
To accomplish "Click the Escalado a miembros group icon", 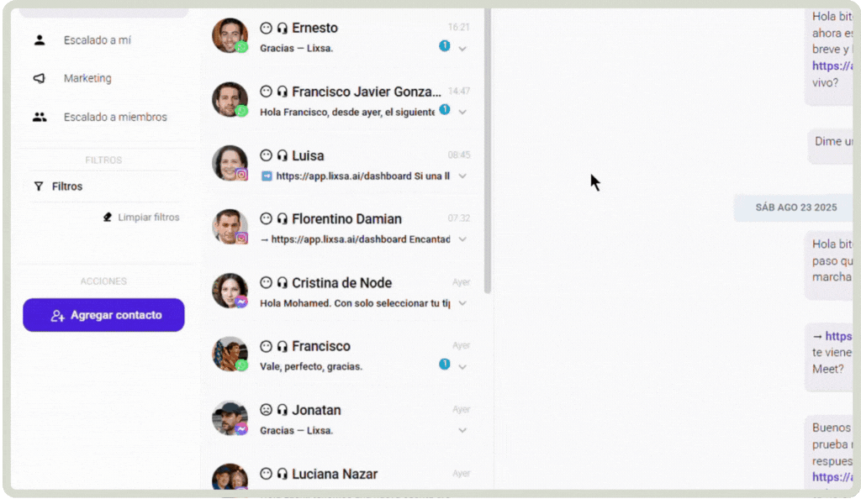I will coord(39,117).
